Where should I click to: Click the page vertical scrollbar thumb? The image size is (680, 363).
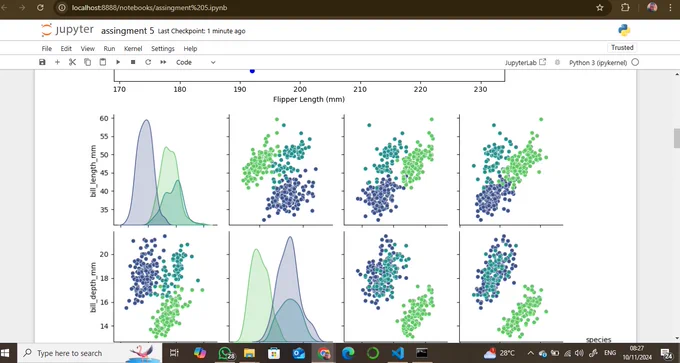[x=677, y=138]
